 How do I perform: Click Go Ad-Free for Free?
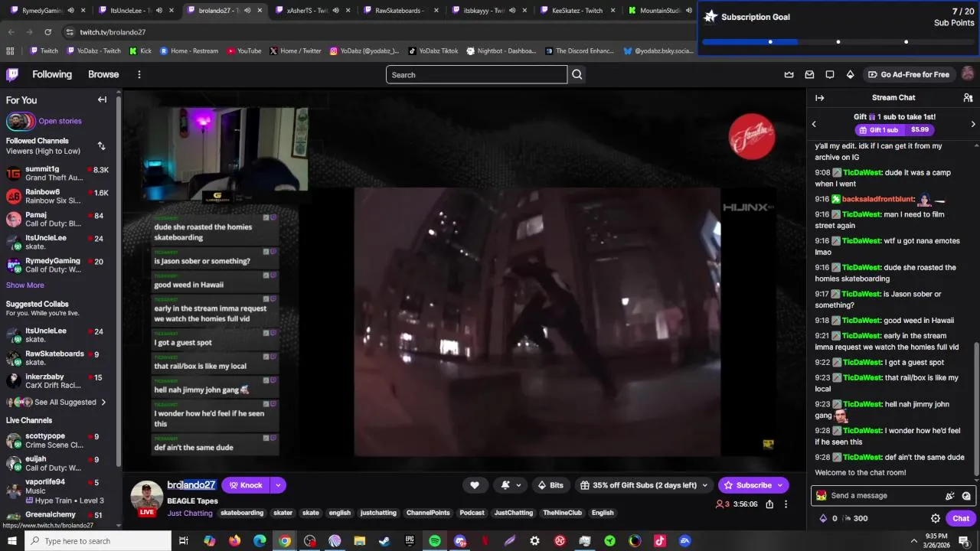tap(908, 74)
